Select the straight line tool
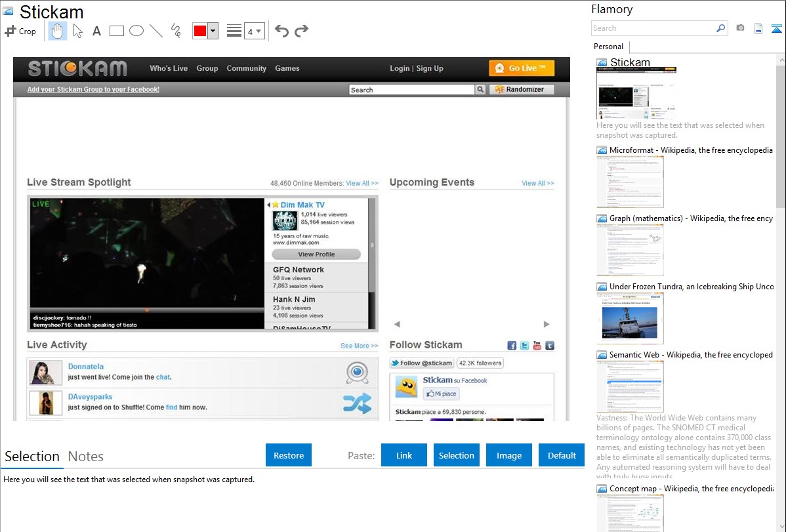The image size is (786, 532). click(156, 31)
